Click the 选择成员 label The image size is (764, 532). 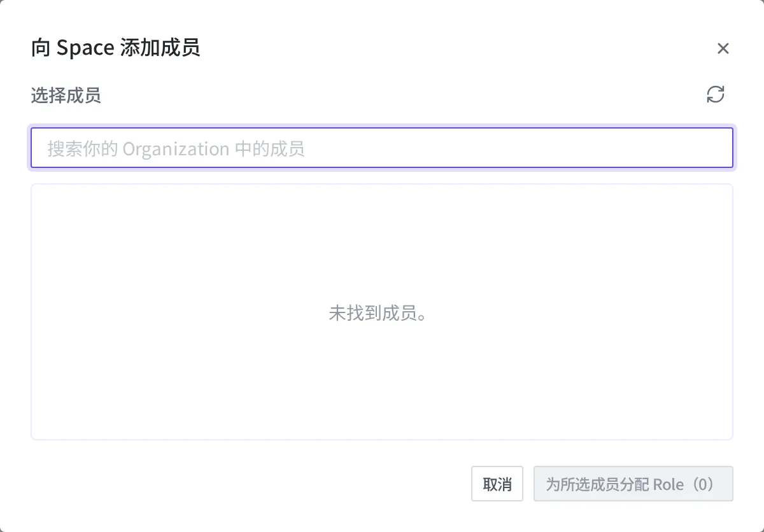pyautogui.click(x=66, y=95)
